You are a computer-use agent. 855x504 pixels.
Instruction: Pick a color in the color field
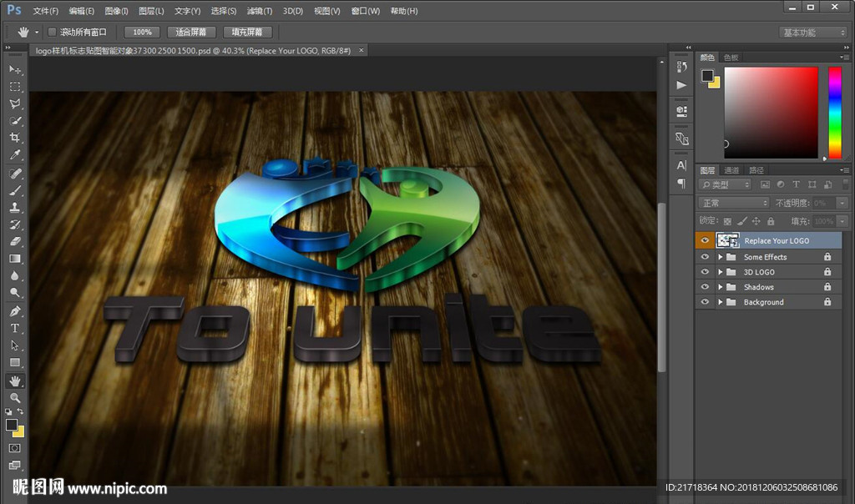771,113
